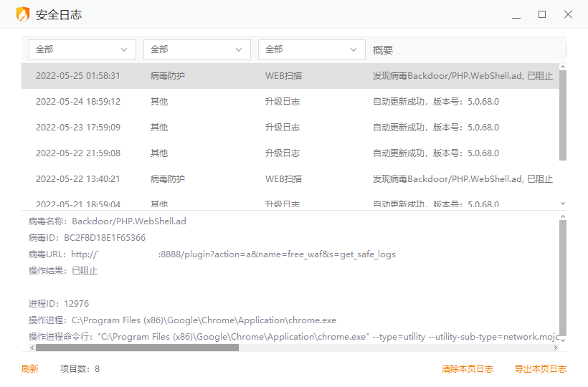Click the detail pane horizontal scrollbar thumb
Image resolution: width=588 pixels, height=387 pixels.
point(136,348)
